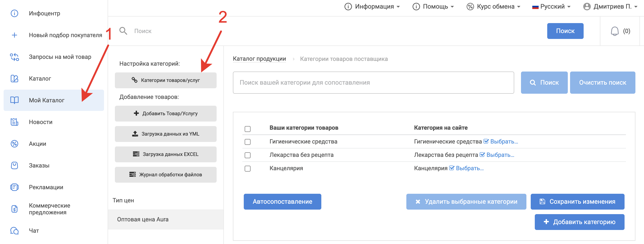The width and height of the screenshot is (644, 244).
Task: Click magnifier icon in top search bar
Action: 123,31
